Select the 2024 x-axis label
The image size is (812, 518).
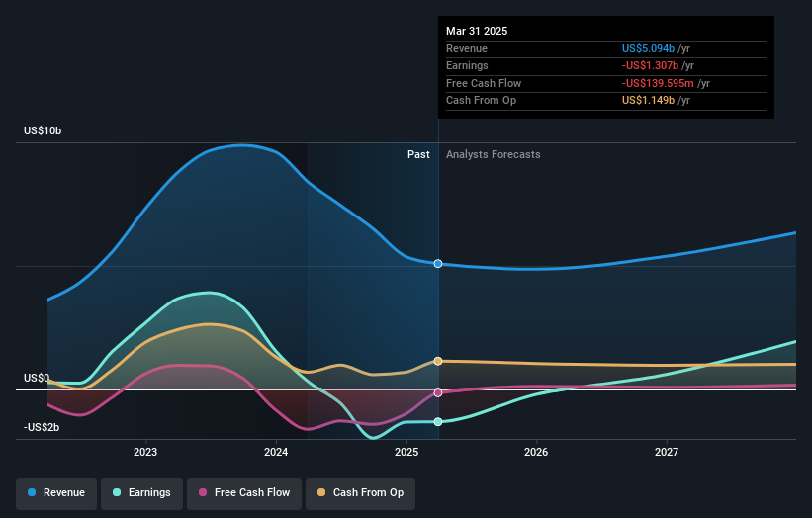click(x=276, y=453)
